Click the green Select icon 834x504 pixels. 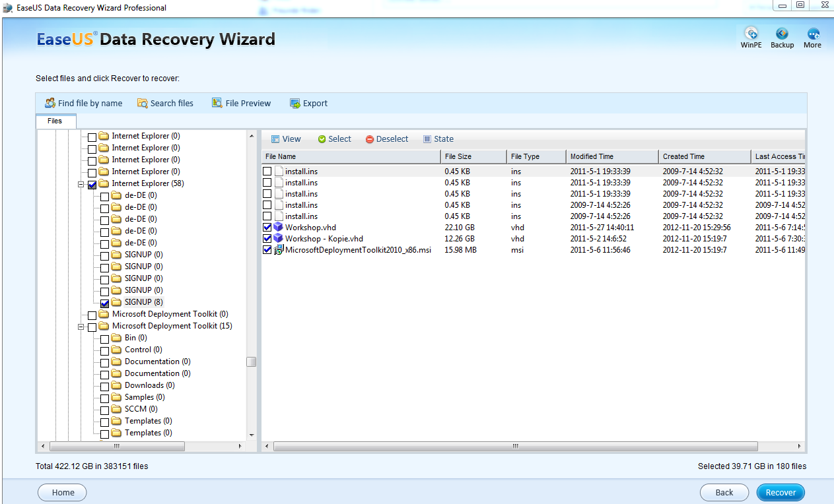pos(322,139)
